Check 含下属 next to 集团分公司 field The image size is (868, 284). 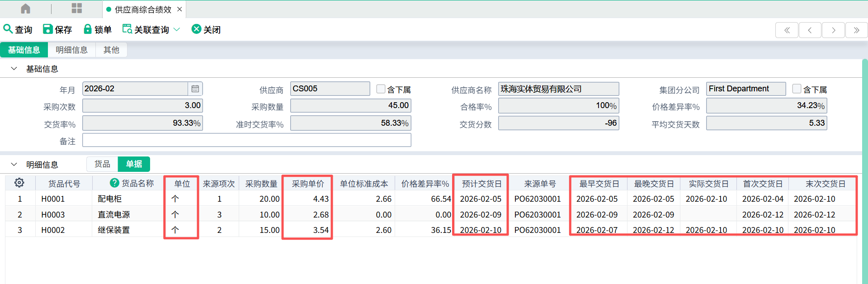point(797,89)
